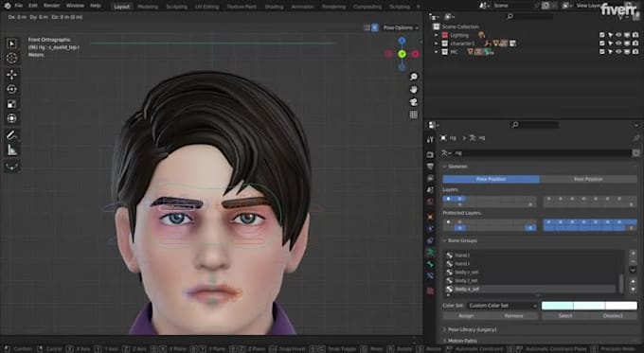The width and height of the screenshot is (644, 353).
Task: Activate the Transform tool
Action: (x=11, y=118)
